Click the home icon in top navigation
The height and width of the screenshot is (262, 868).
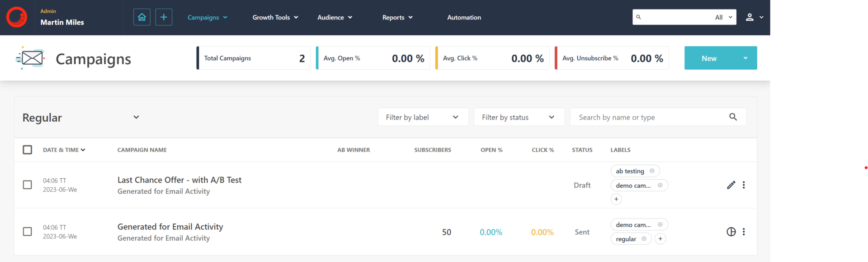point(142,17)
